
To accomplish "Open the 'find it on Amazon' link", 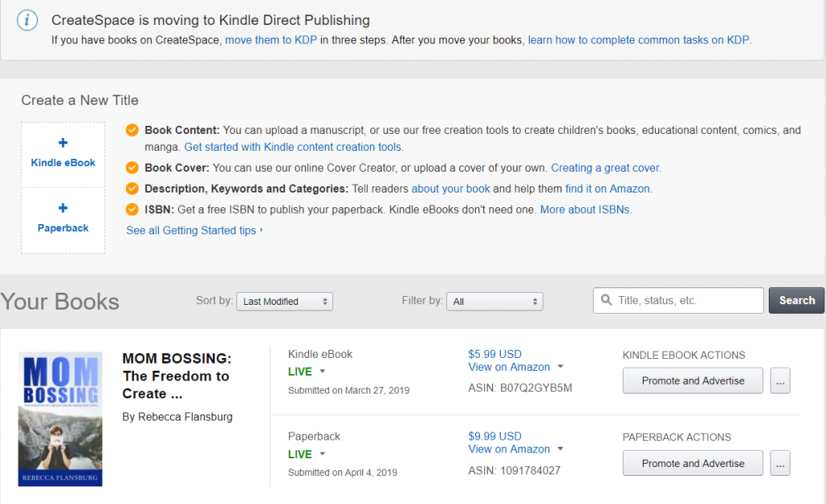I will click(x=607, y=189).
